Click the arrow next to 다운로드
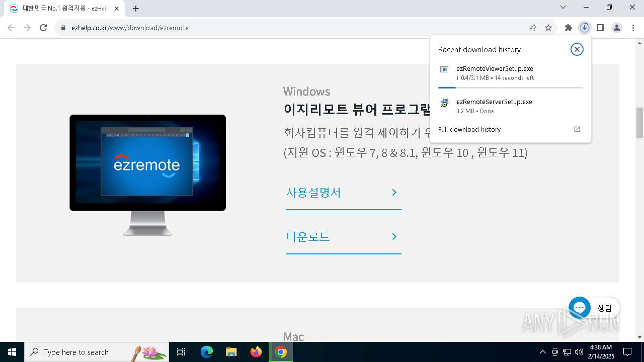This screenshot has height=362, width=644. click(x=394, y=237)
